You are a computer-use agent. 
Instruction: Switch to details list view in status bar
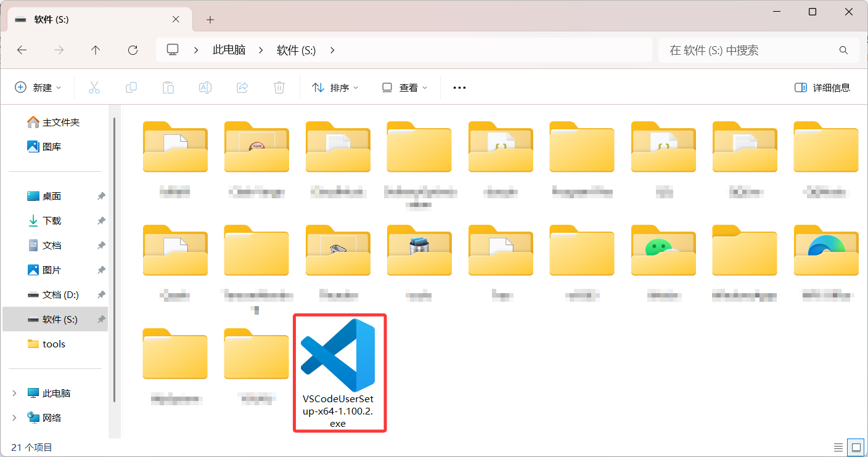pyautogui.click(x=838, y=447)
